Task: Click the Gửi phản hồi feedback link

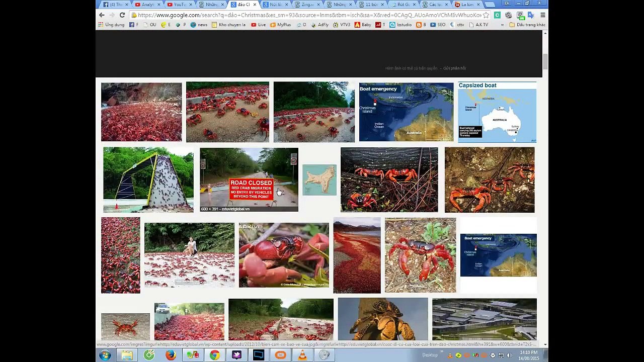Action: [454, 68]
